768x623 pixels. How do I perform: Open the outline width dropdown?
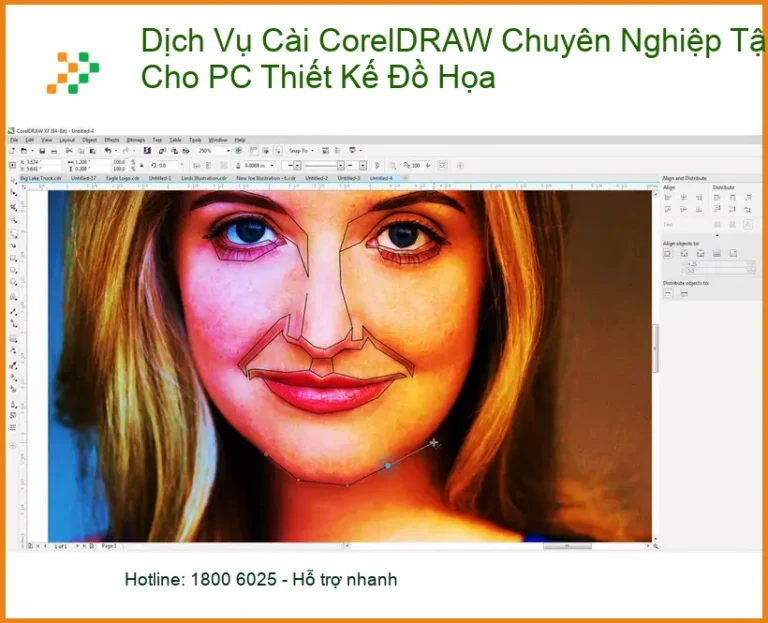coord(272,166)
